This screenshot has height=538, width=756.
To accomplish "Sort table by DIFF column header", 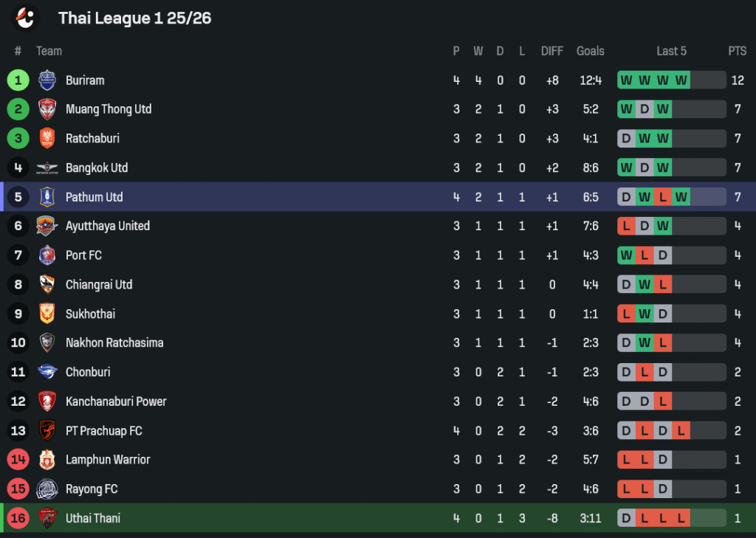I will click(x=552, y=51).
